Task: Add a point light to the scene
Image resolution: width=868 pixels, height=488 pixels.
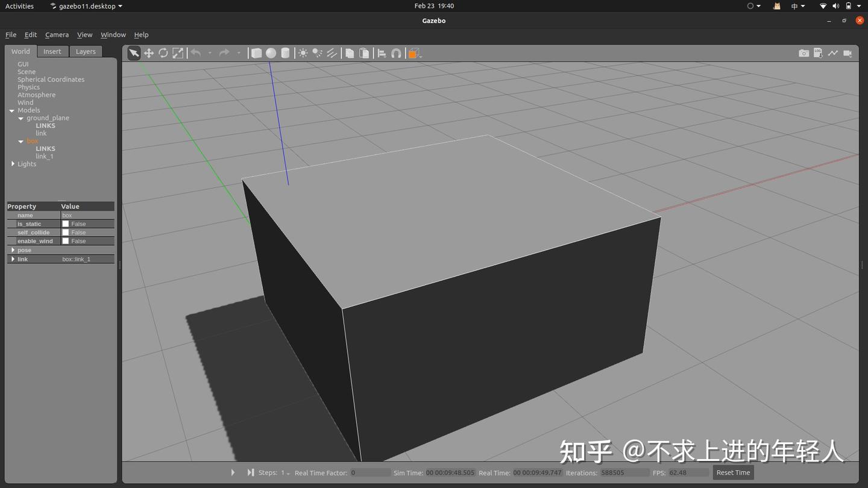Action: click(x=304, y=53)
